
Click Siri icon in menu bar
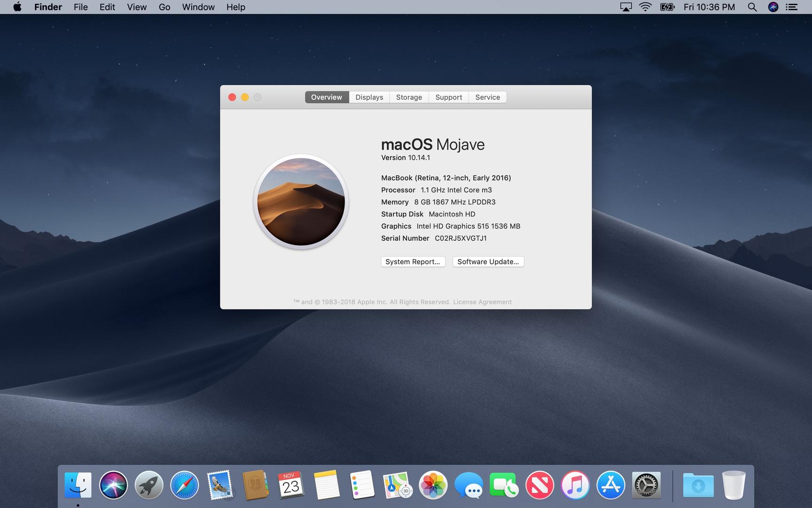[773, 7]
